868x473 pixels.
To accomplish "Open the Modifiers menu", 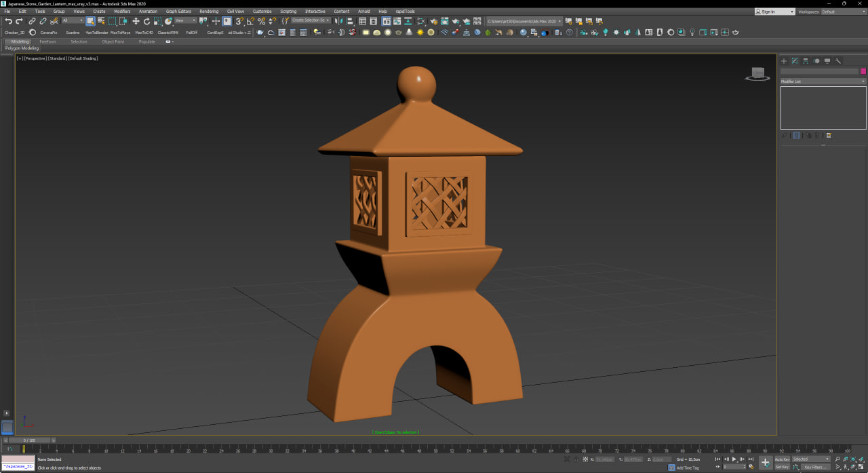I will 122,12.
